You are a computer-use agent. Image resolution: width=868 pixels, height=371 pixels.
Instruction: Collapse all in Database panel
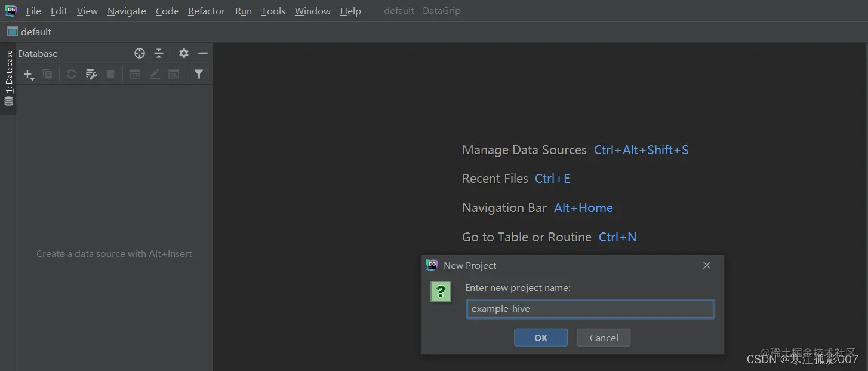tap(159, 53)
